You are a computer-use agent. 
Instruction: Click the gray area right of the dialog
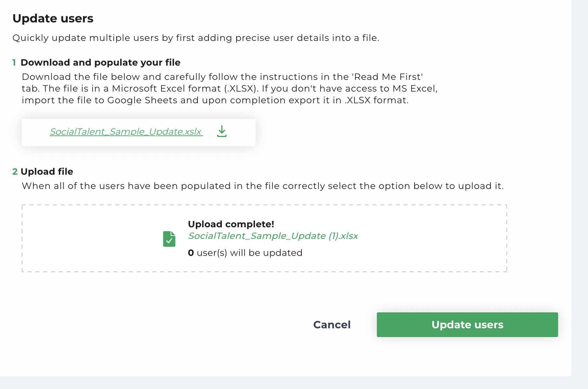click(580, 188)
